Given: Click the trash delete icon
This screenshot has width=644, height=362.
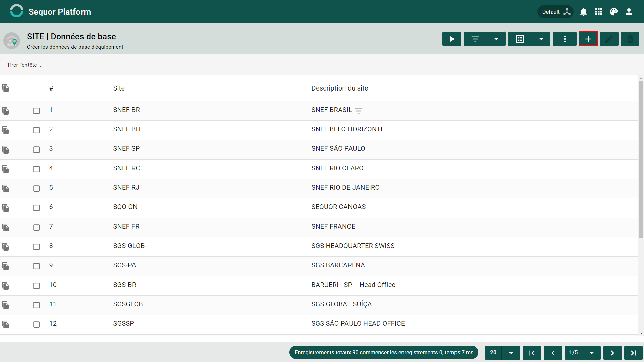Looking at the screenshot, I should [x=630, y=39].
